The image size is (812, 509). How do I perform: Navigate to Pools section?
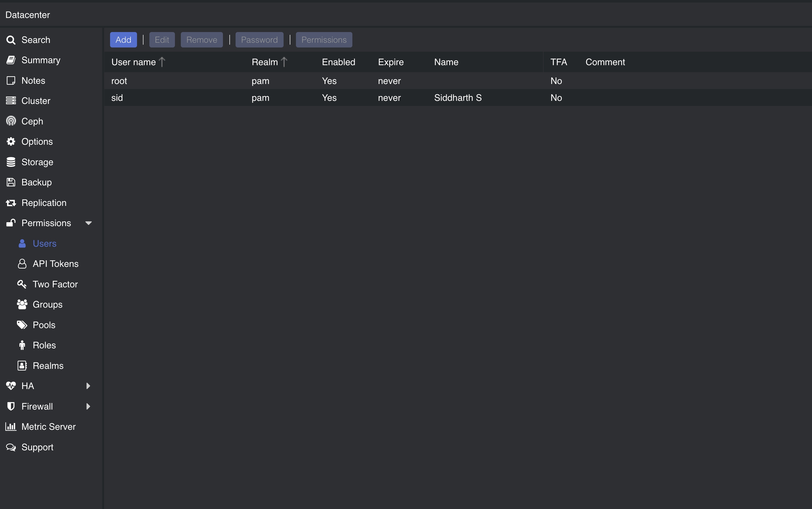pyautogui.click(x=44, y=324)
